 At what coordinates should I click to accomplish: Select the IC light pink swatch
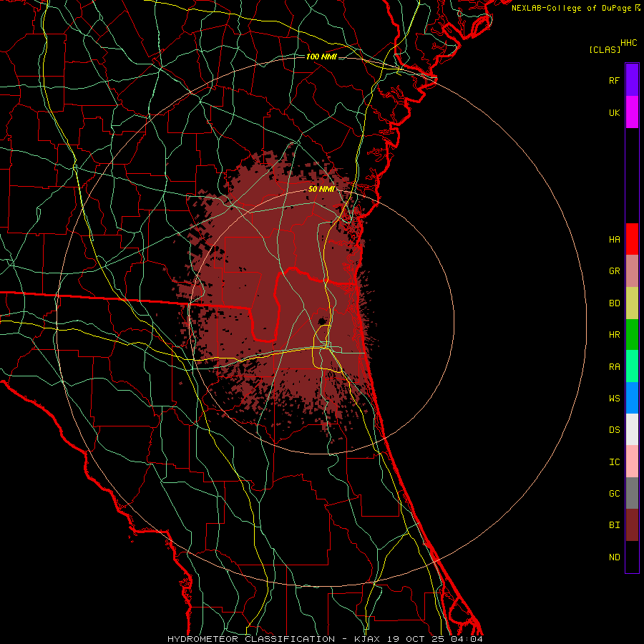click(632, 462)
